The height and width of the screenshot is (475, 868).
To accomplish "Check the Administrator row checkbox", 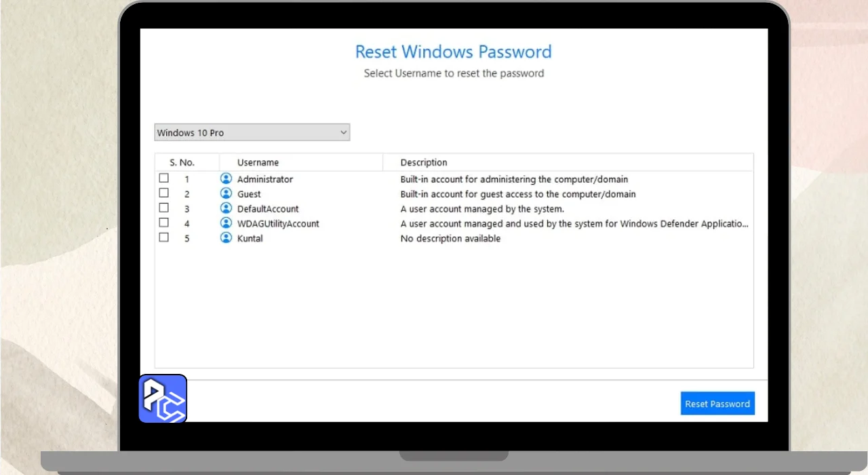I will (163, 178).
